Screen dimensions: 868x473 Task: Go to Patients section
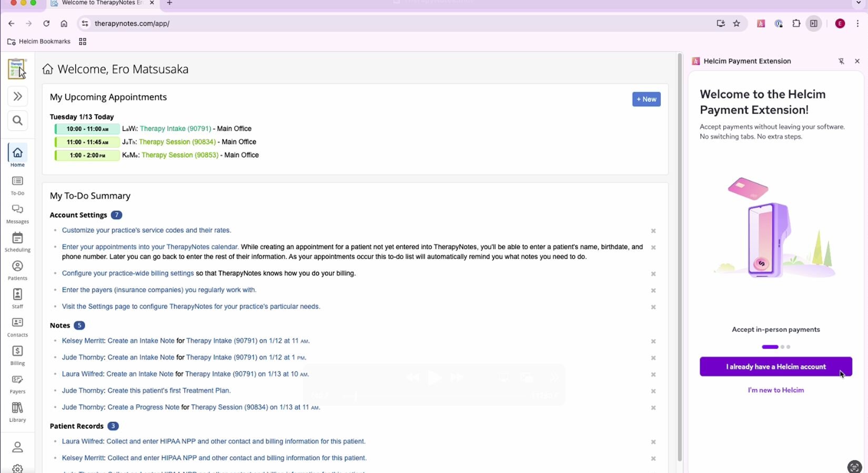point(17,270)
